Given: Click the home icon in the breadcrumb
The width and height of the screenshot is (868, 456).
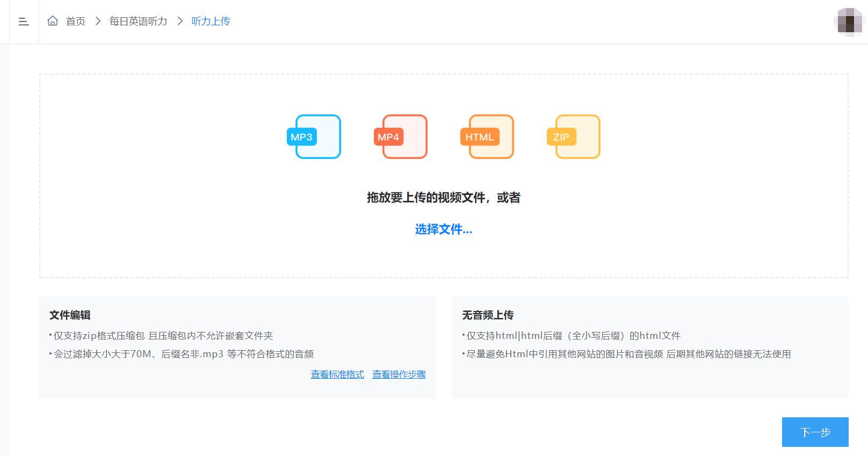Looking at the screenshot, I should point(53,21).
